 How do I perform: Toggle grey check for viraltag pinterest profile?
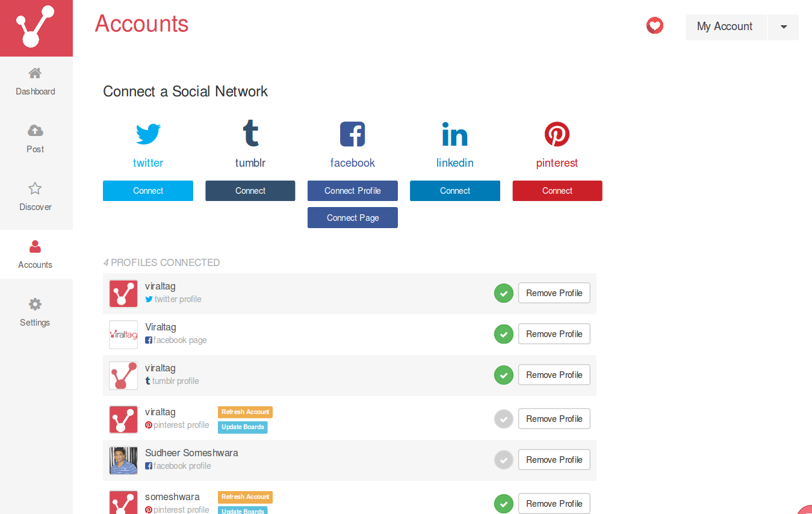click(504, 419)
